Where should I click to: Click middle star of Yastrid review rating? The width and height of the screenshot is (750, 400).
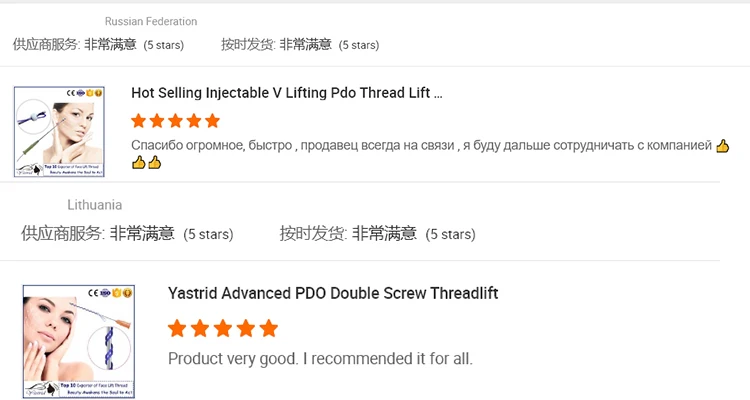[x=223, y=328]
